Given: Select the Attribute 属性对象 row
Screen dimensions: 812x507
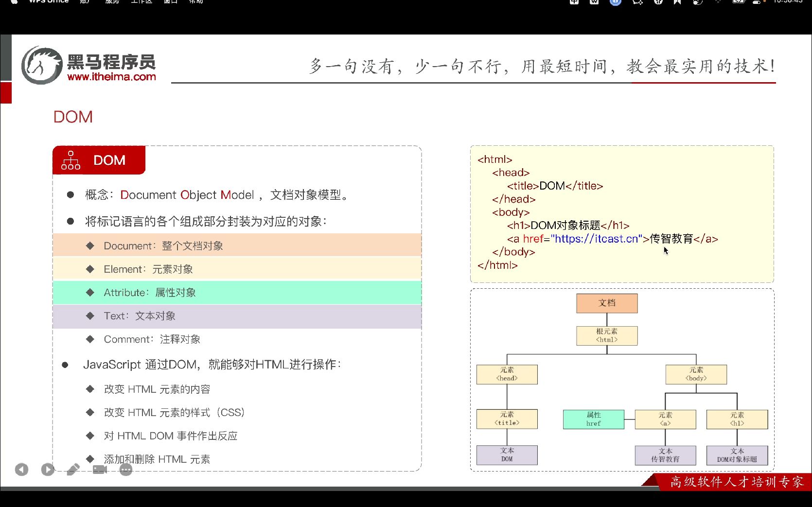Looking at the screenshot, I should [x=237, y=292].
